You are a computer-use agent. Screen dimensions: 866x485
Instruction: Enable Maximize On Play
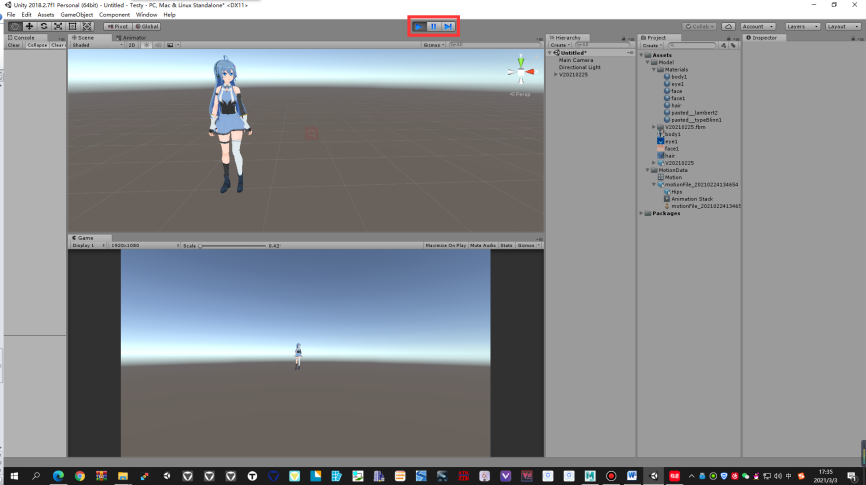[445, 245]
